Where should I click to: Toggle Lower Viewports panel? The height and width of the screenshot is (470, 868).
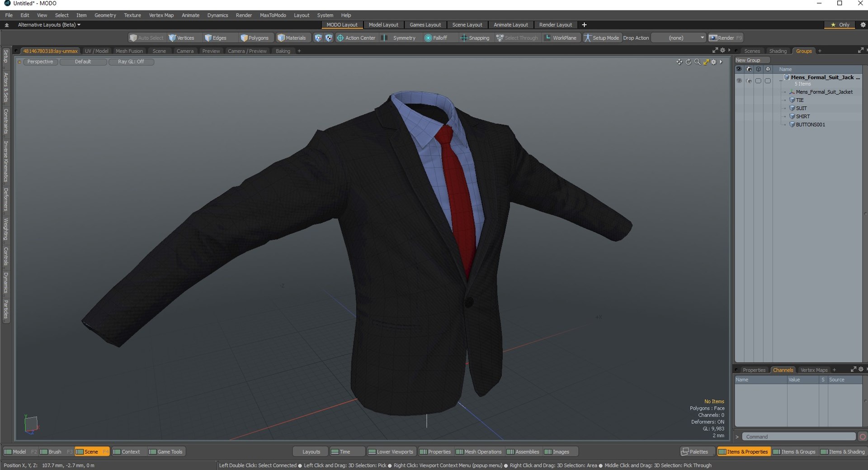coord(391,452)
